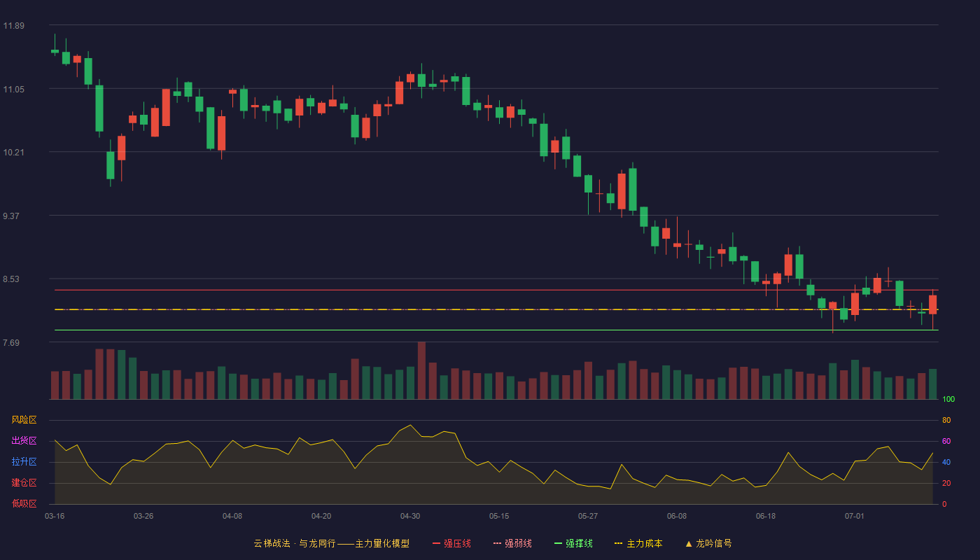Toggle the 主力成本 legend entry
The width and height of the screenshot is (980, 560).
tap(638, 543)
